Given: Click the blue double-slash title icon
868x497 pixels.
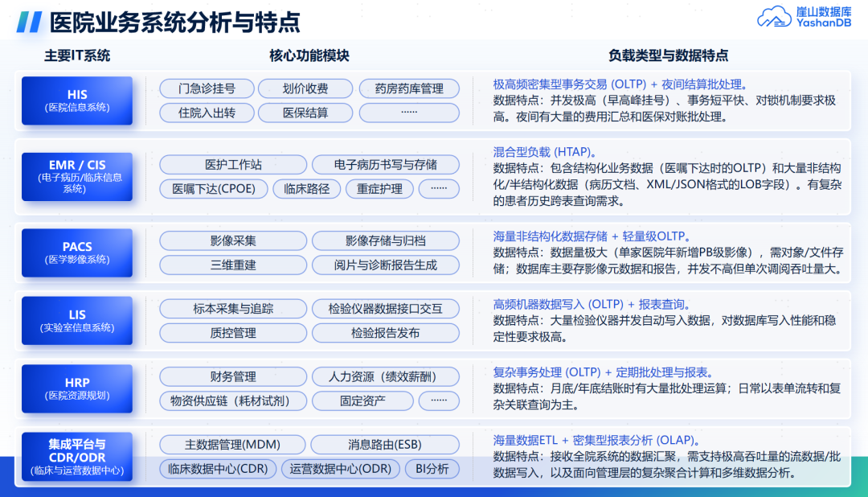Looking at the screenshot, I should (30, 23).
